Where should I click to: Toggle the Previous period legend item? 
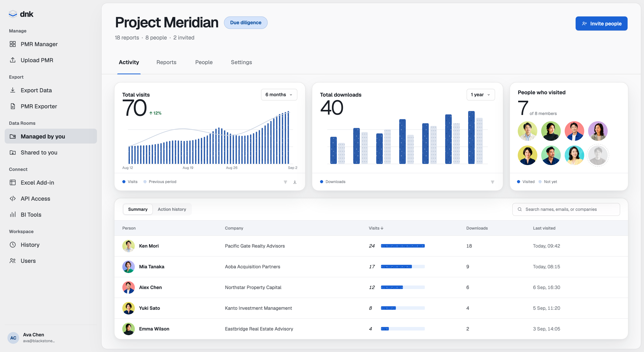[160, 182]
